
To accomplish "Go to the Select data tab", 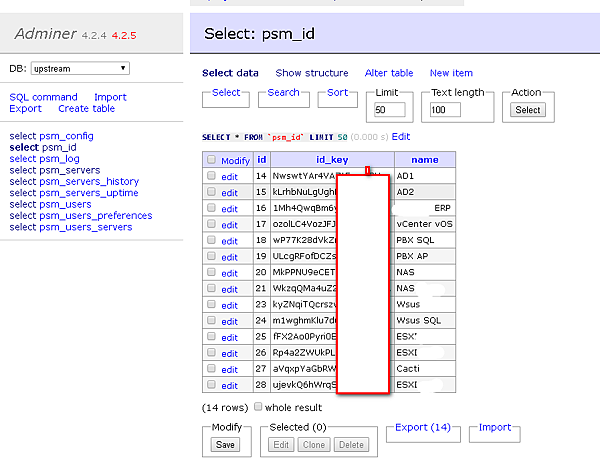I will point(230,73).
